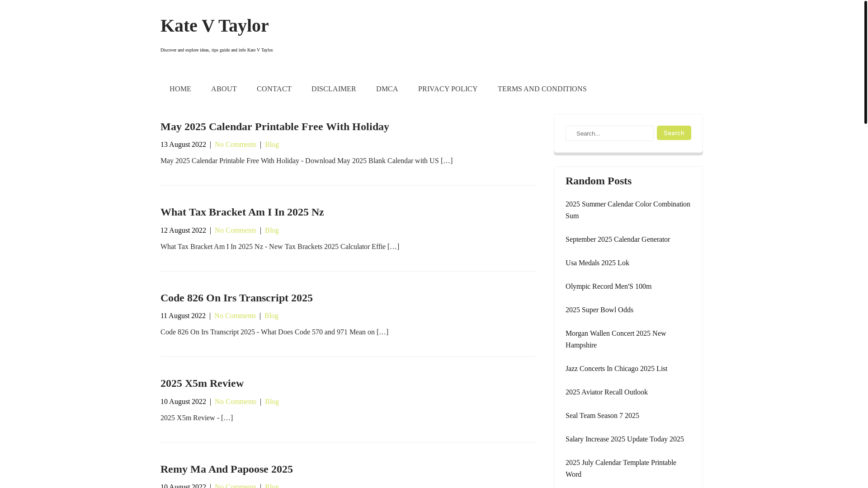Viewport: 868px width, 488px height.
Task: Open Usa Medals 2025 Lok
Action: [597, 263]
